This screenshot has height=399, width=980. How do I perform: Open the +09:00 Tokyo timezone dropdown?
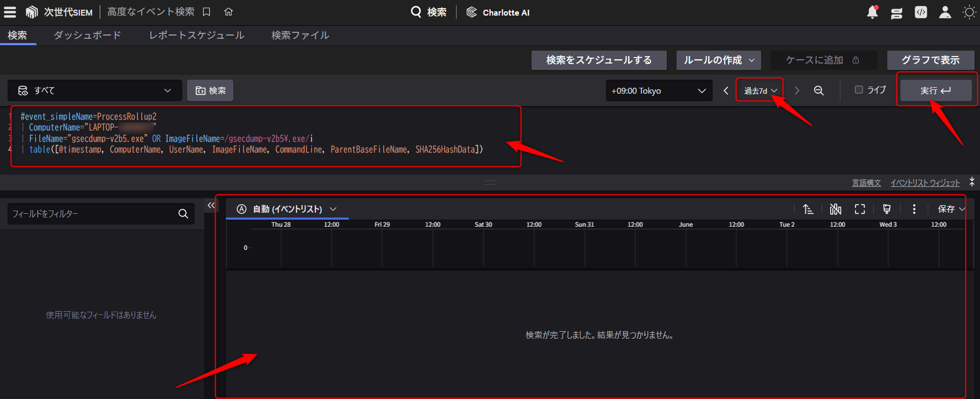tap(659, 90)
